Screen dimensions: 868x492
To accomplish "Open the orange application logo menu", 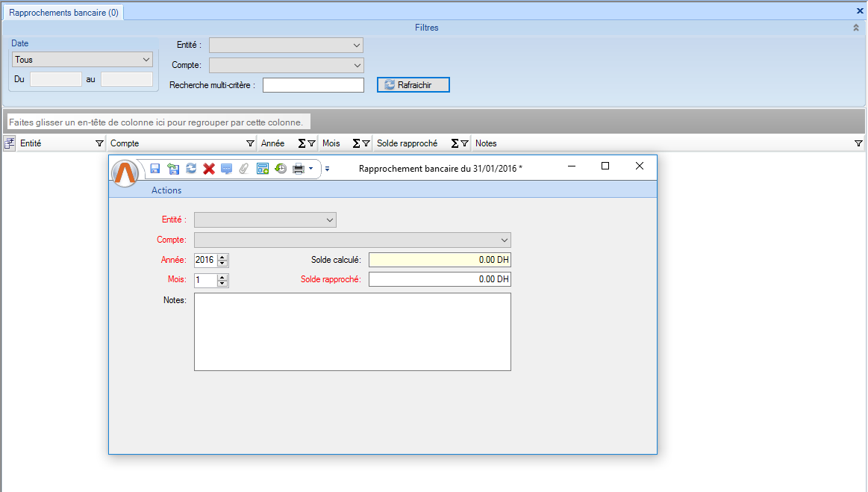I will point(126,172).
